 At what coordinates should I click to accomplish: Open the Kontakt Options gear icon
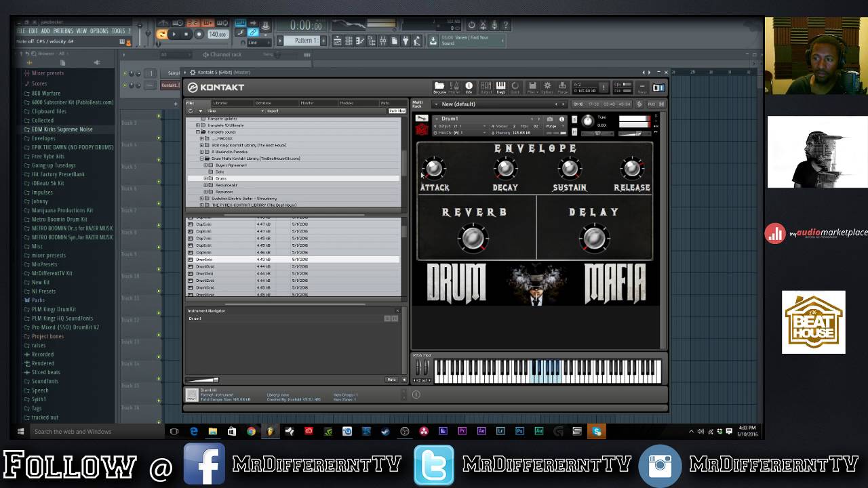[547, 88]
